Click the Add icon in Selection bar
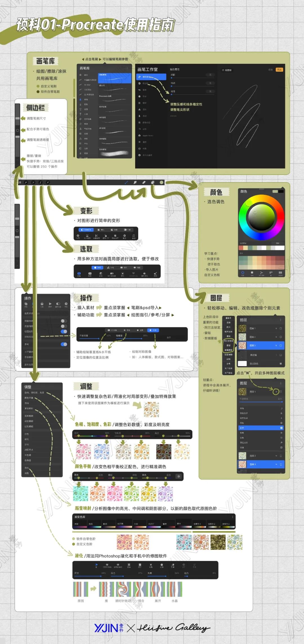Screen dimensions: 304x644 (79, 273)
